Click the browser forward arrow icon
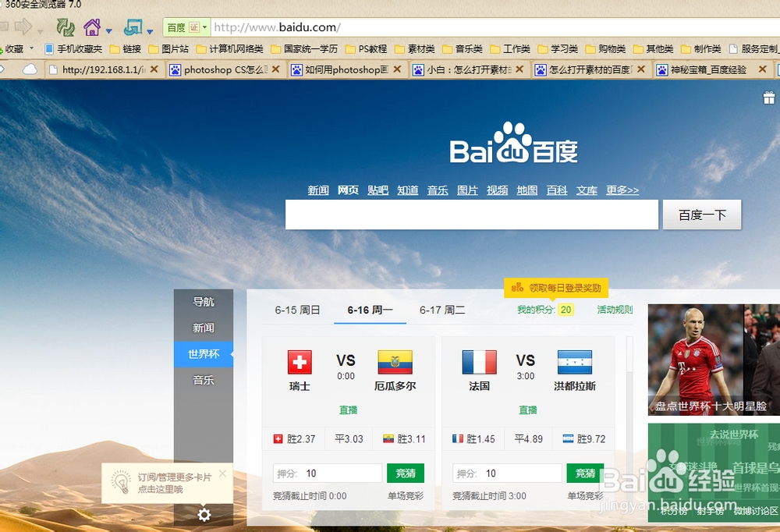The image size is (780, 532). tap(23, 27)
